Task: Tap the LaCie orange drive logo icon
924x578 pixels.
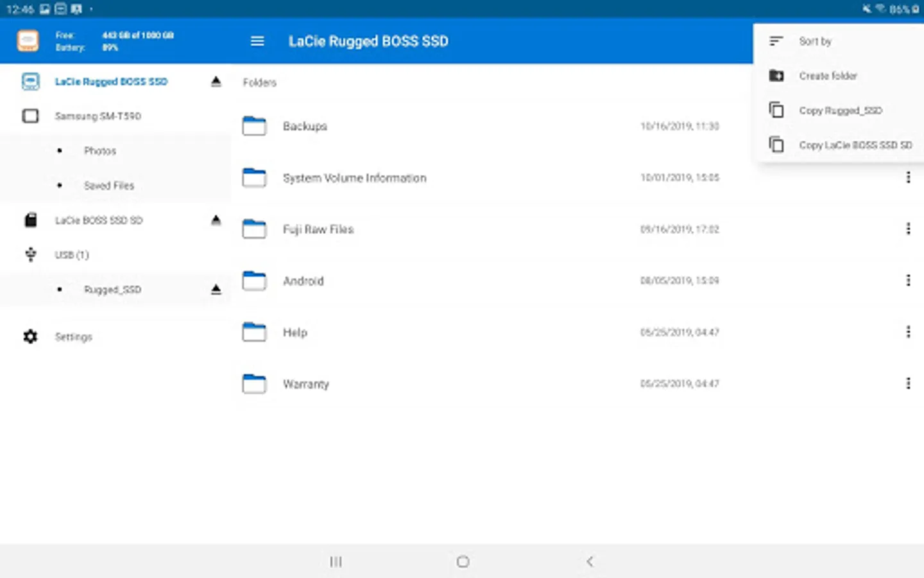Action: tap(28, 41)
